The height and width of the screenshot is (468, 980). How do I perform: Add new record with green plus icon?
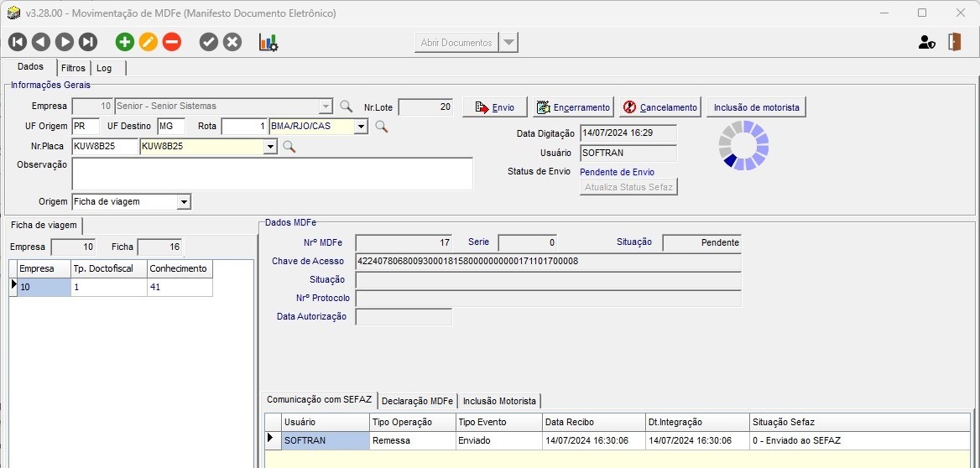(x=125, y=42)
